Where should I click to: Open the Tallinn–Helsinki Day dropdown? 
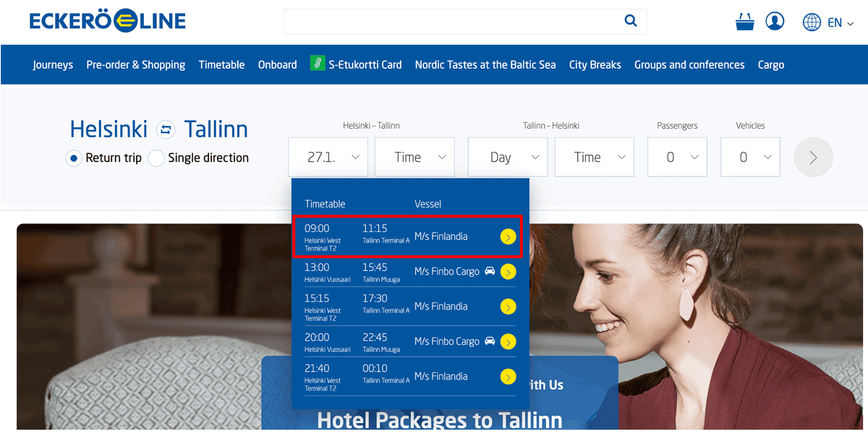point(508,157)
